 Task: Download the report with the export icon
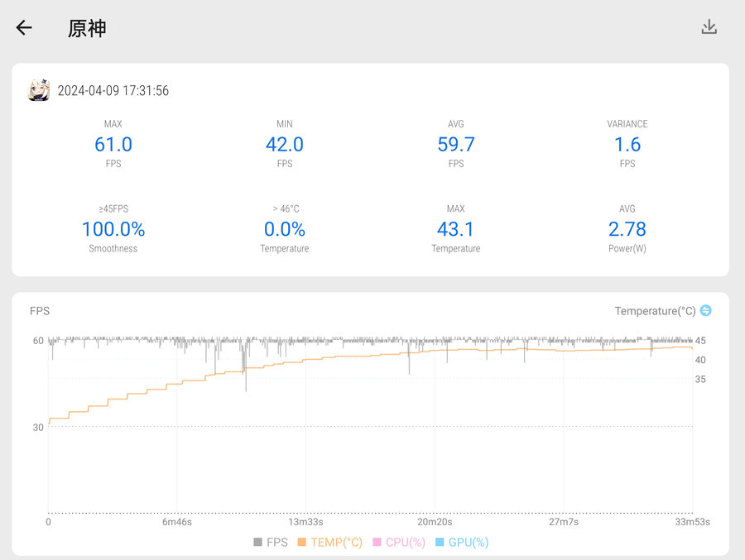click(x=709, y=27)
